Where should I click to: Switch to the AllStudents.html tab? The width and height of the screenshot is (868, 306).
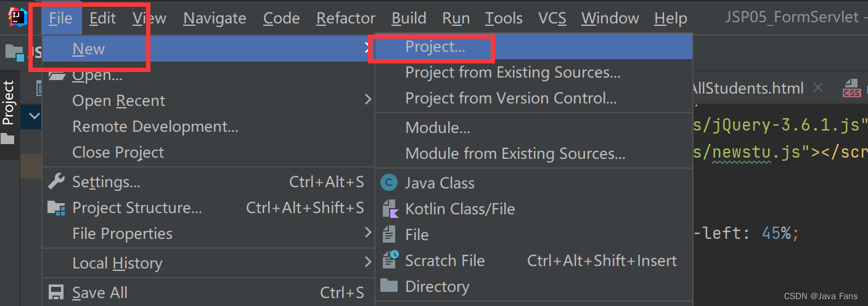[x=747, y=88]
